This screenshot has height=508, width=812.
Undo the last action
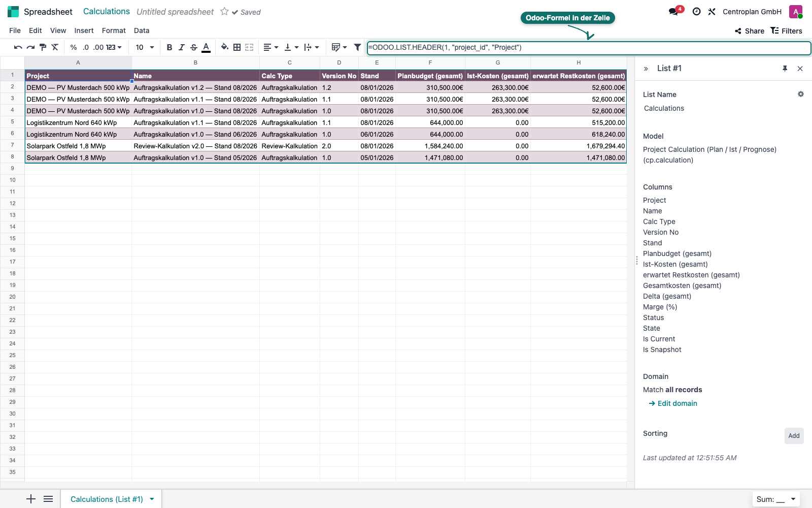tap(18, 47)
